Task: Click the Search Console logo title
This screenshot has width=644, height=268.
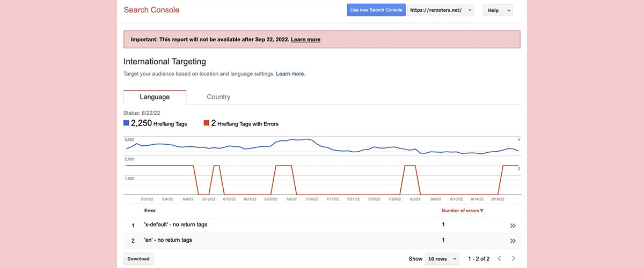Action: click(151, 10)
